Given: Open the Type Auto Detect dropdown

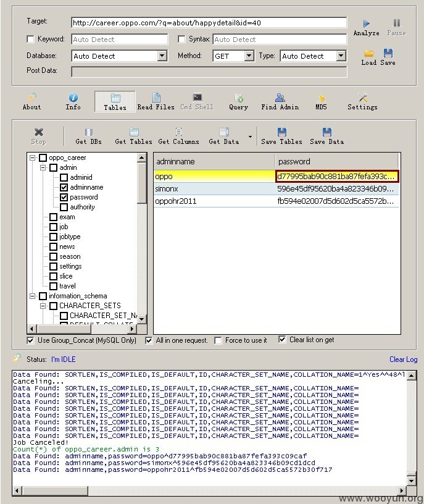Looking at the screenshot, I should (341, 56).
